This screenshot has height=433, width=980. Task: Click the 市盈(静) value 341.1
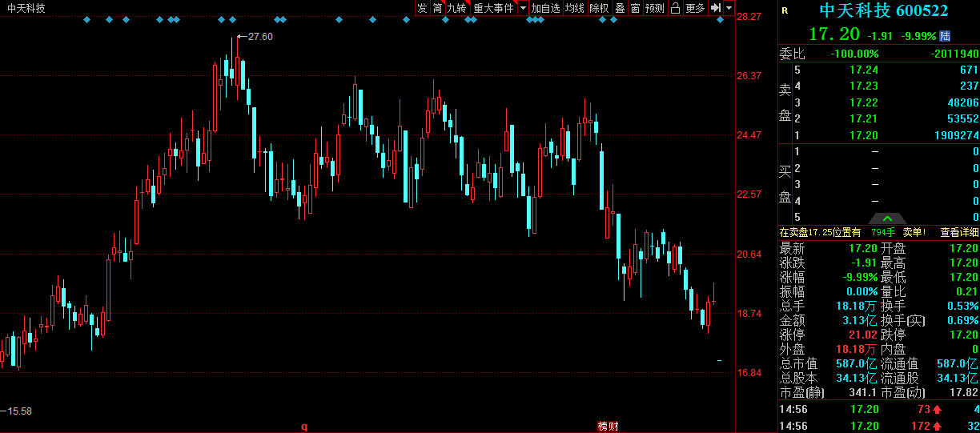[x=864, y=393]
